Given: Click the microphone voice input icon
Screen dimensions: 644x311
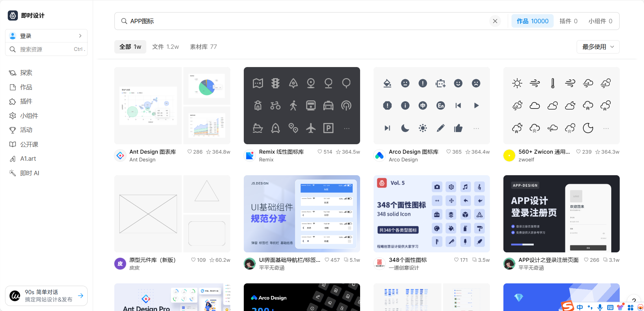Looking at the screenshot, I should (x=600, y=307).
